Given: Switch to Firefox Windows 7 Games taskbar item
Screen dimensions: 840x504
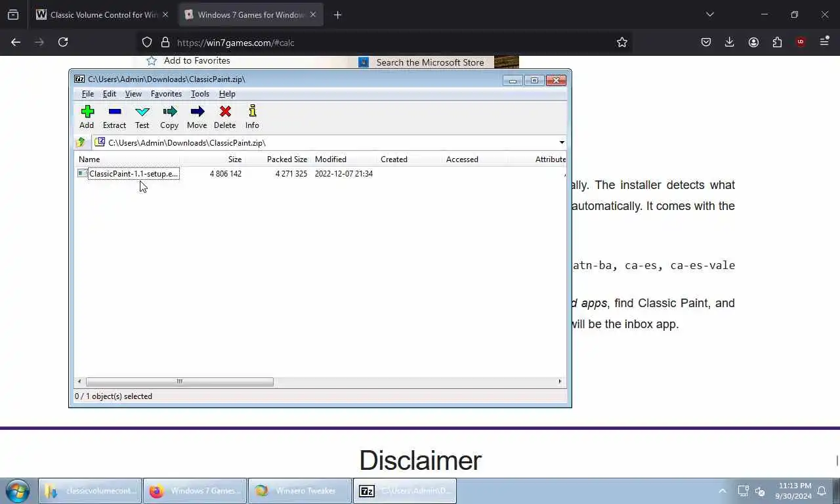Looking at the screenshot, I should [x=195, y=491].
